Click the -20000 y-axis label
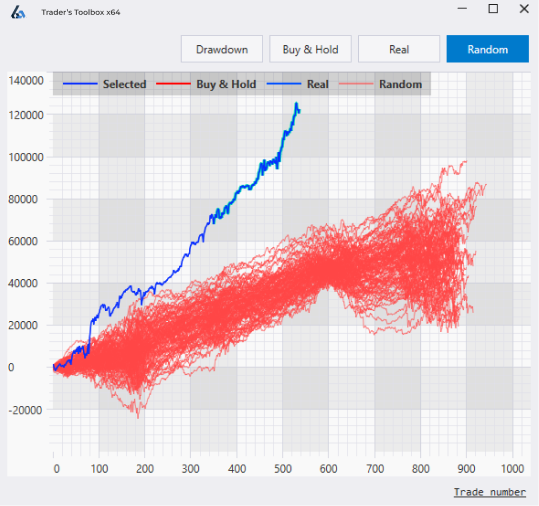This screenshot has width=539, height=506. click(25, 410)
